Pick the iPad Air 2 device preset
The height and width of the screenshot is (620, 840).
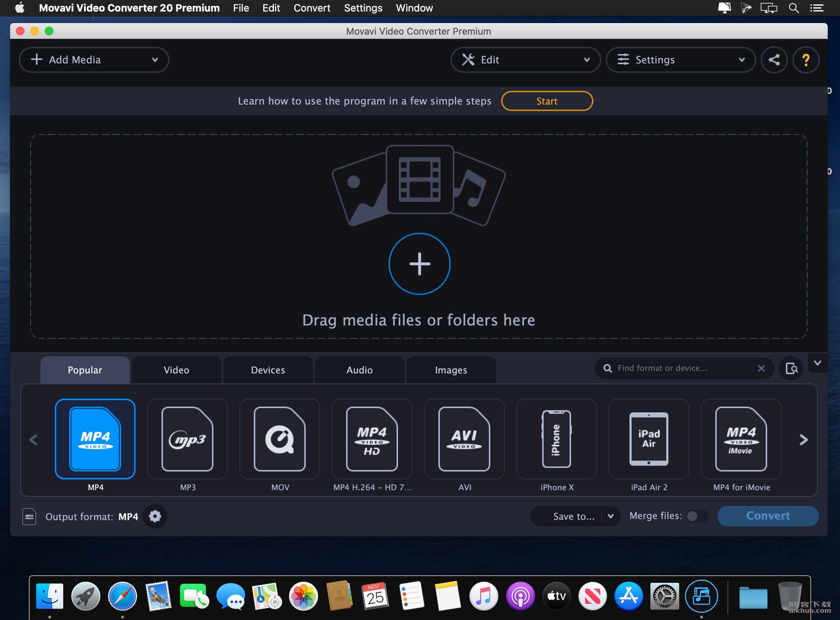[649, 439]
